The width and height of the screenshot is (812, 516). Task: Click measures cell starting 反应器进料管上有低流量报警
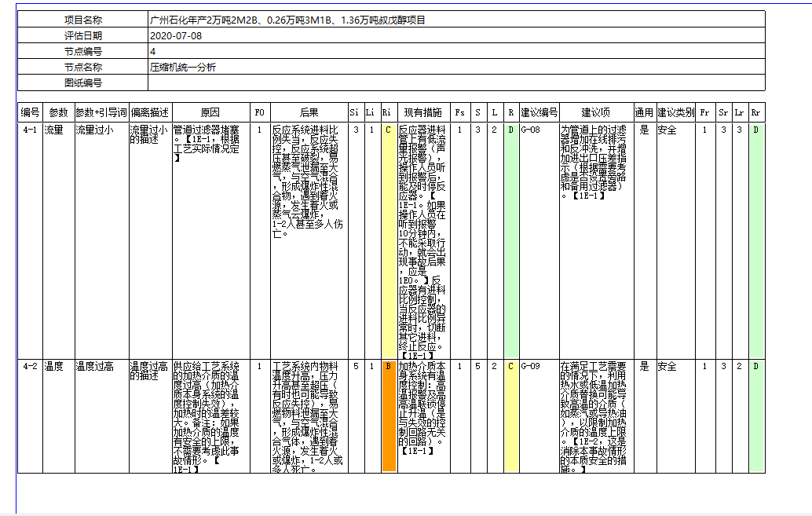coord(423,243)
